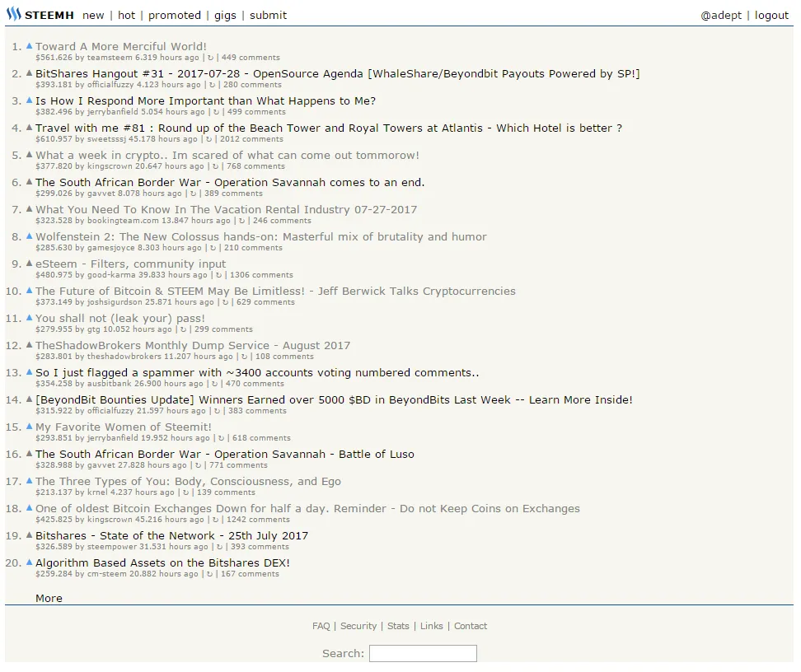Resteem icon on gtg's post
The height and width of the screenshot is (672, 801).
pyautogui.click(x=184, y=329)
